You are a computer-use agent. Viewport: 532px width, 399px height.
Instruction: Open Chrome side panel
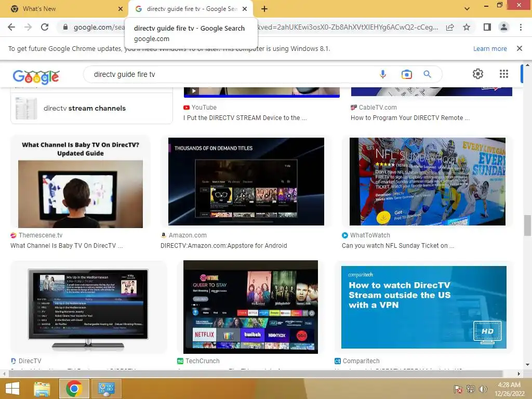click(x=487, y=27)
